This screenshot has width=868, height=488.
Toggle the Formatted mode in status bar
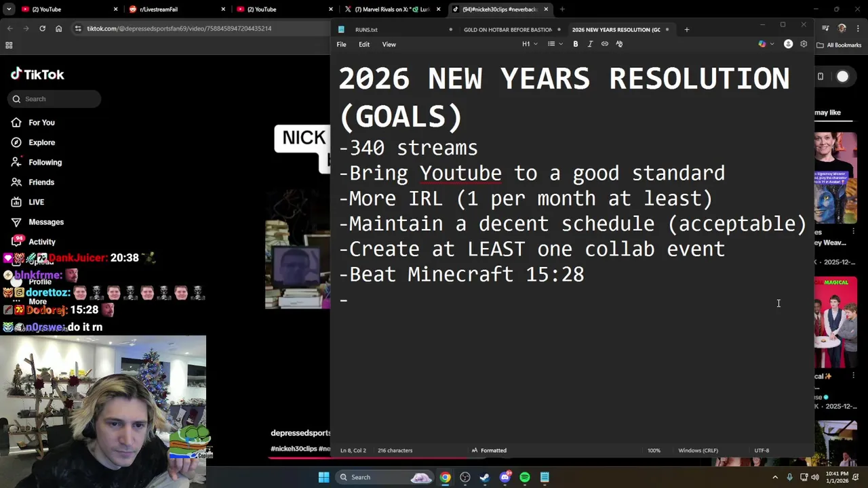coord(489,450)
